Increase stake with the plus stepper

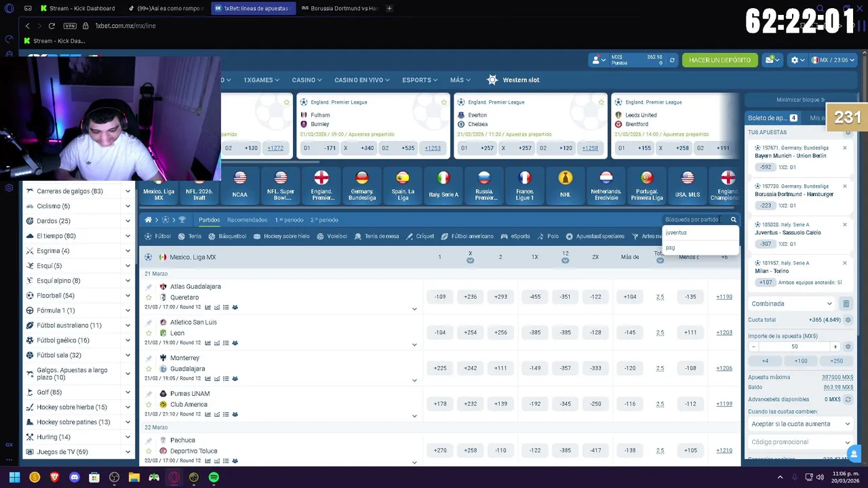click(x=835, y=346)
